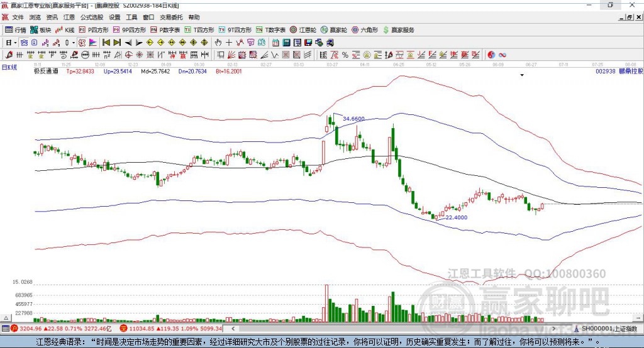Jump to first bar with skip-start icon
Viewport: 644px width, 348px height.
coord(106,43)
